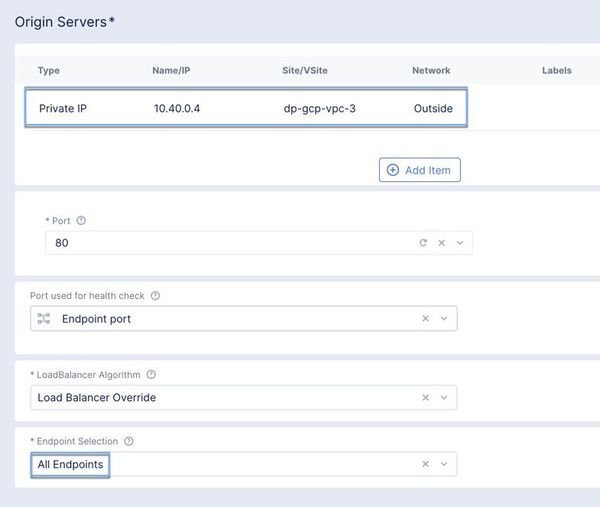Clear the Endpoint port selection
This screenshot has height=507, width=600.
425,319
